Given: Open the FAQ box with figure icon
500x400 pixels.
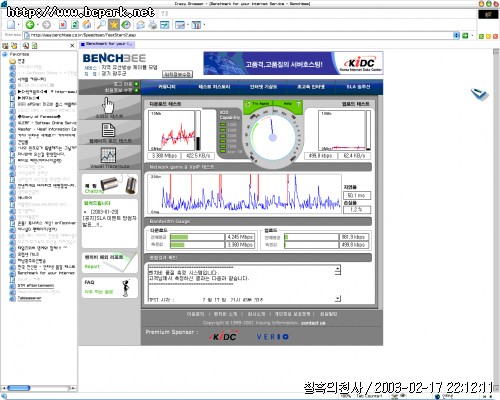Looking at the screenshot, I should click(x=110, y=287).
